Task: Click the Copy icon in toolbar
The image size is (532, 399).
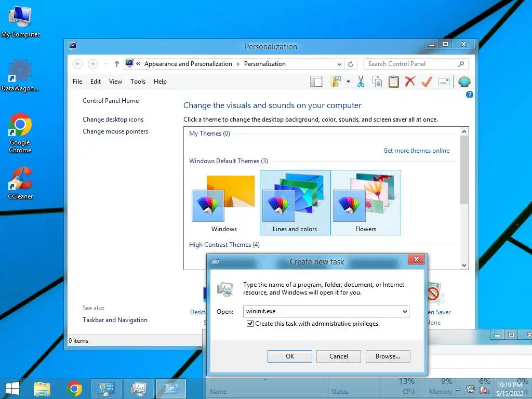Action: [377, 82]
